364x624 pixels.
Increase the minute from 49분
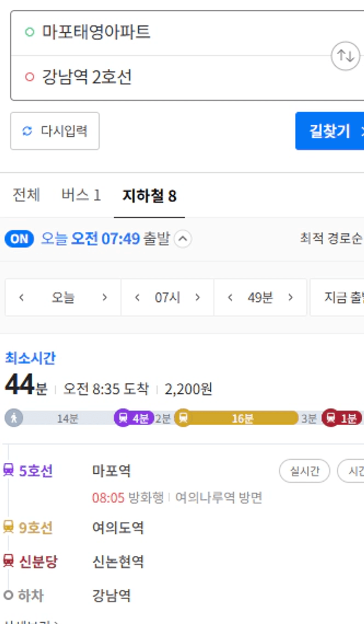pos(290,297)
